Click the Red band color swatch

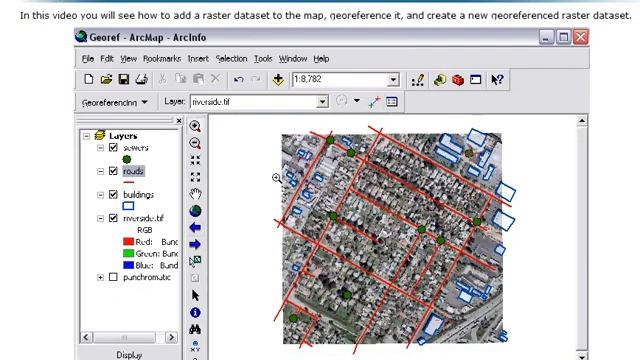[129, 242]
